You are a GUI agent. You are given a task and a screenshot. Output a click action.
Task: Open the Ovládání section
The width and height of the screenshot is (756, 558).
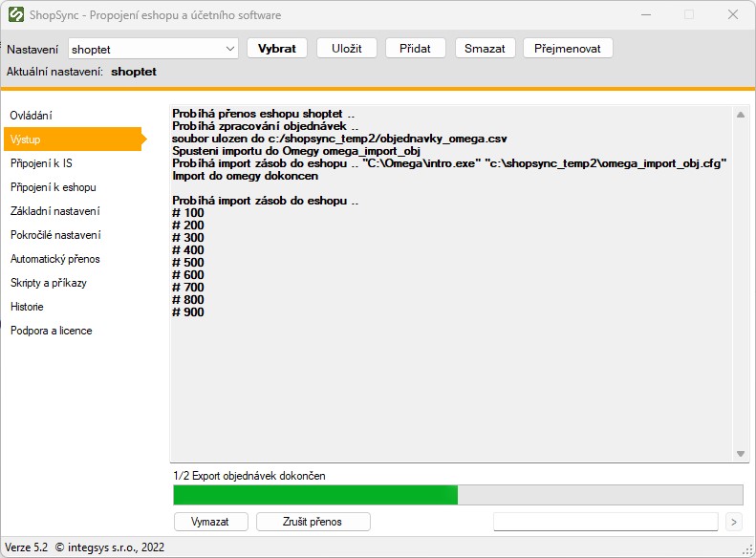32,116
